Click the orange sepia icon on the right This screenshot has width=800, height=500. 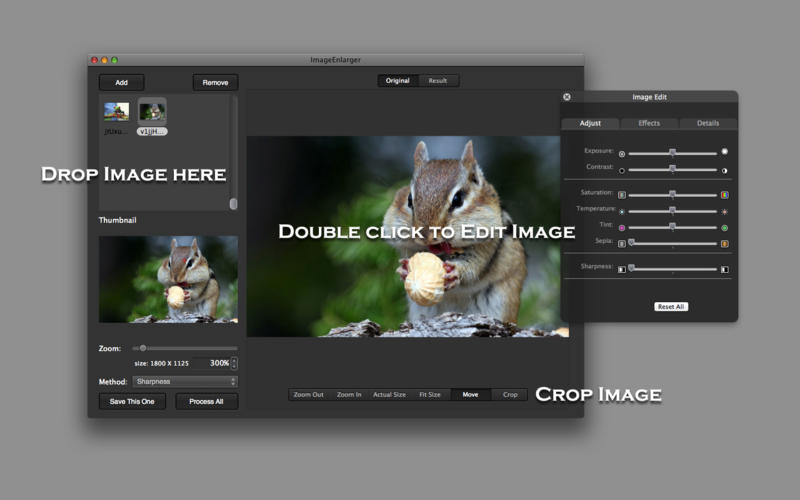[724, 244]
